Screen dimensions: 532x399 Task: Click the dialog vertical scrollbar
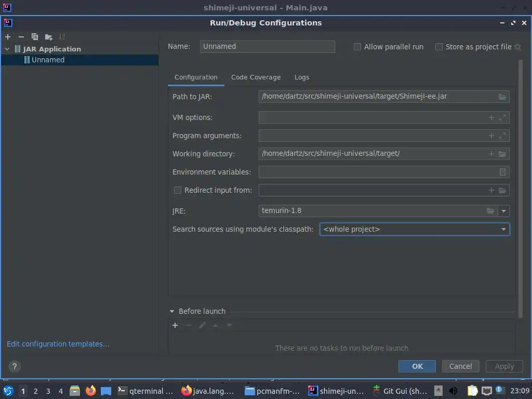pyautogui.click(x=521, y=188)
